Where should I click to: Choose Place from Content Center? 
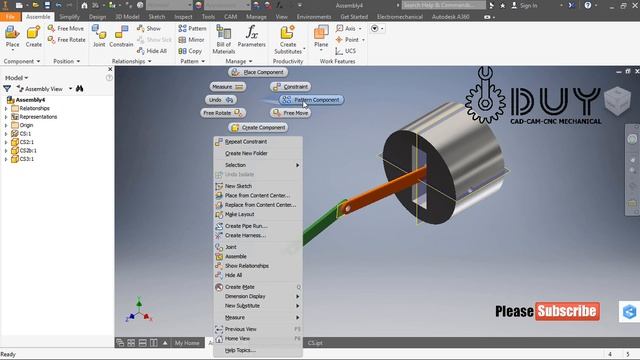(x=258, y=196)
